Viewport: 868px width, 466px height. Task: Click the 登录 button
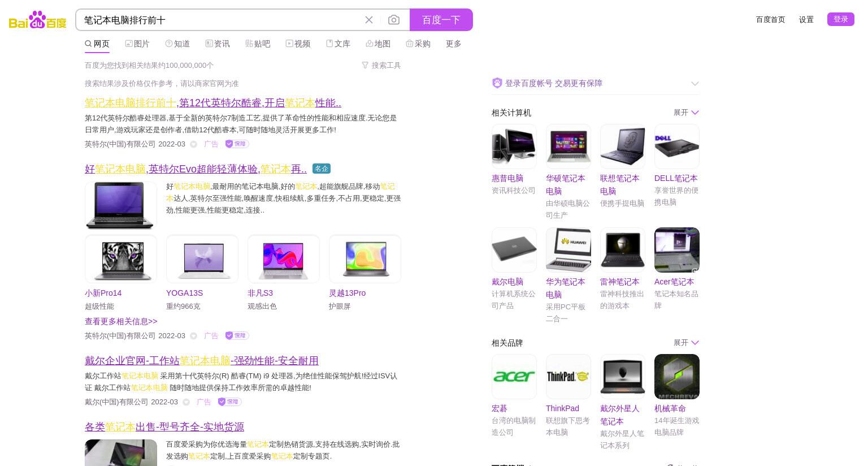[841, 19]
